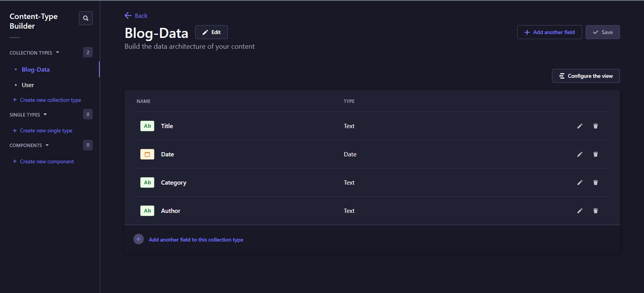The width and height of the screenshot is (644, 293).
Task: Click Add another field to this collection type
Action: tap(196, 239)
